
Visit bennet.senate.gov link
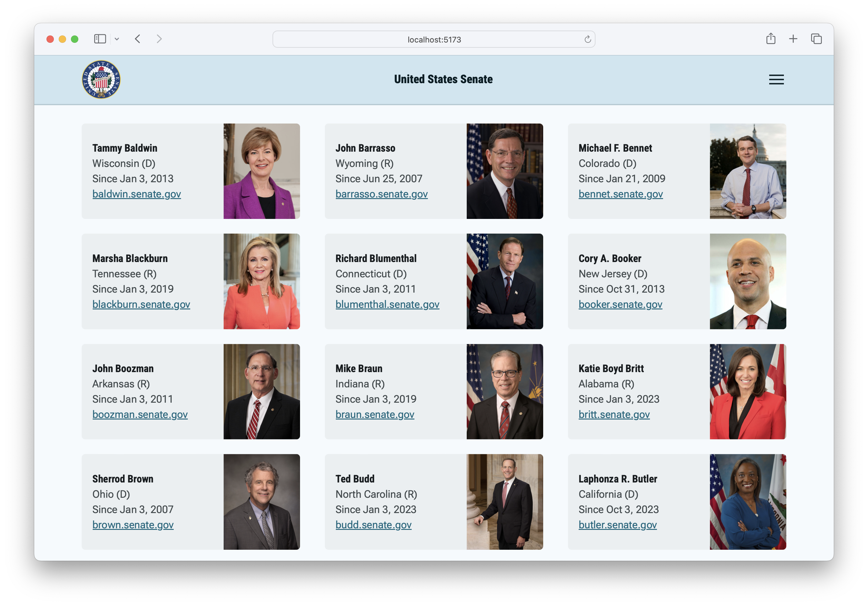tap(620, 194)
